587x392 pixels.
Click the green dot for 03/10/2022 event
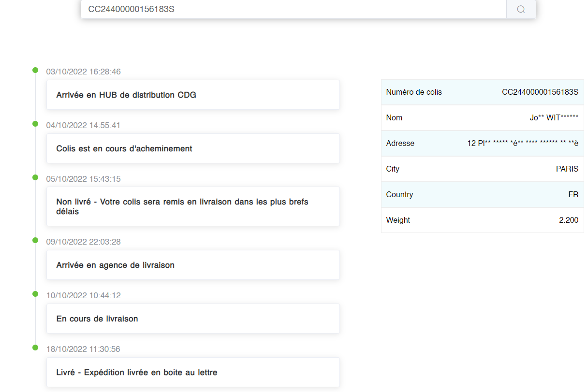coord(35,71)
